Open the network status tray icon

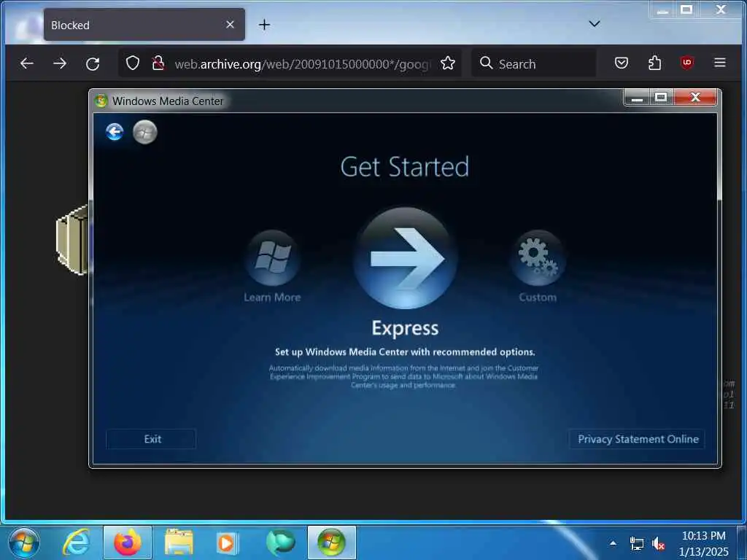click(636, 543)
